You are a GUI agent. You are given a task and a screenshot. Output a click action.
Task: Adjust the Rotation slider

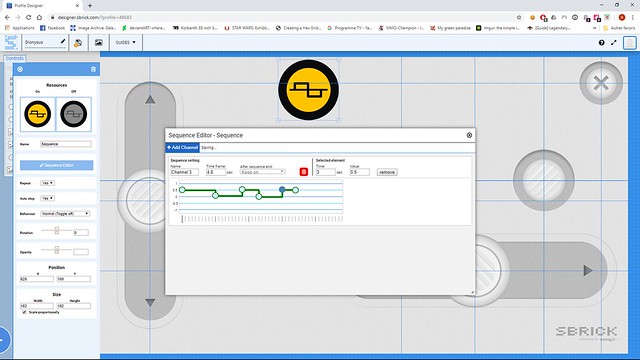[57, 231]
